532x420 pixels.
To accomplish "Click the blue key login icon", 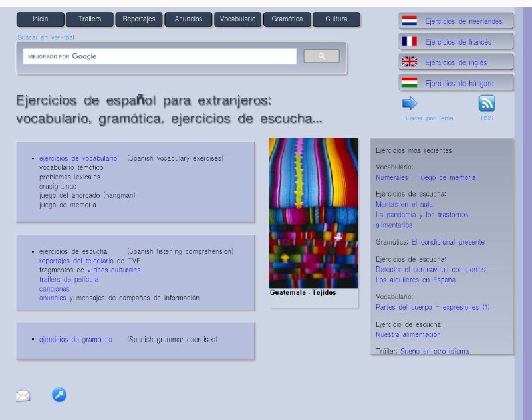I will [59, 395].
